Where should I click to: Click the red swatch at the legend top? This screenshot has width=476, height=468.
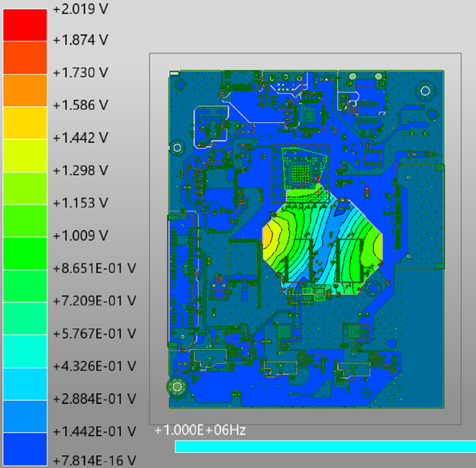coord(24,23)
